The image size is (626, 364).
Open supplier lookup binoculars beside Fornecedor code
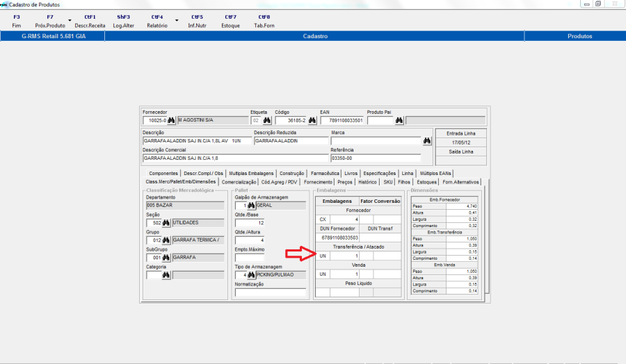point(171,120)
